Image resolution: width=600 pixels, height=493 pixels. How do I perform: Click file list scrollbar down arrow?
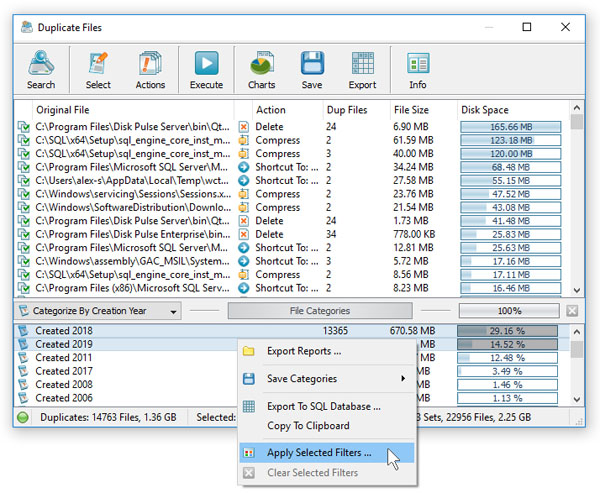[577, 290]
